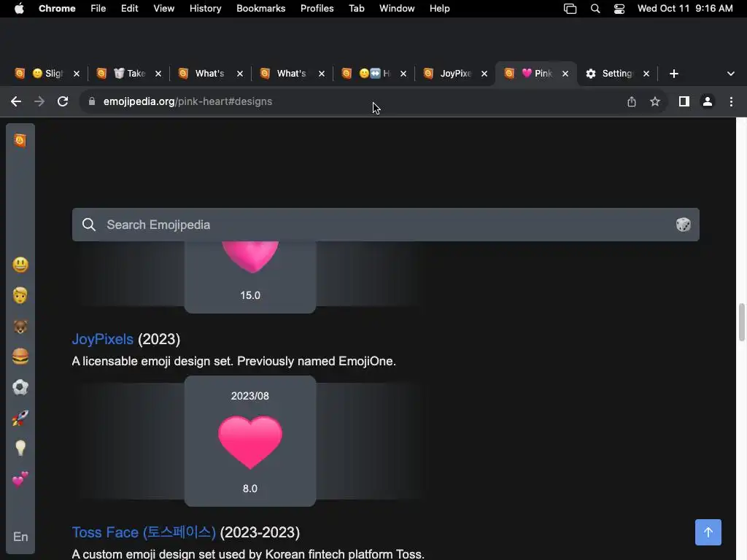Go forward with the browser forward arrow
The width and height of the screenshot is (747, 560).
pos(39,101)
